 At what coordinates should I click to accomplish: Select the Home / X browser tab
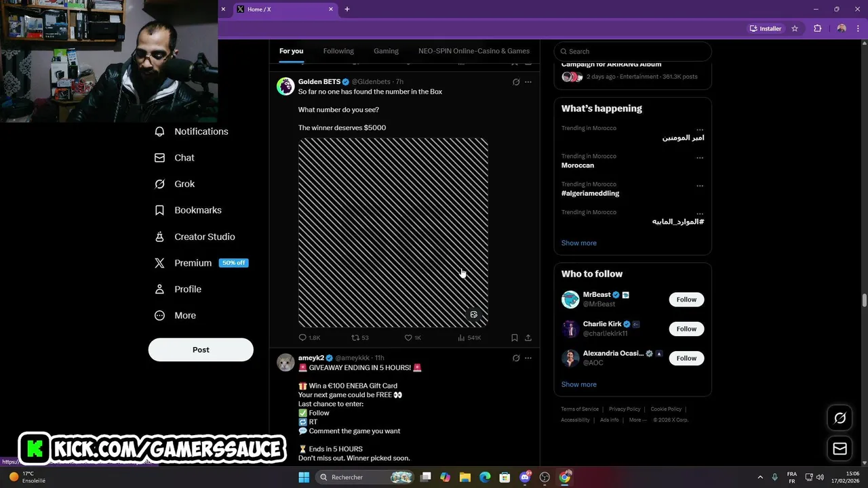[285, 9]
